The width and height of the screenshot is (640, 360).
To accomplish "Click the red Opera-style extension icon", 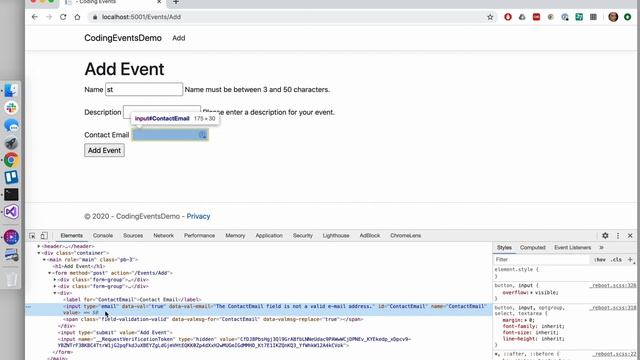I will tap(508, 17).
